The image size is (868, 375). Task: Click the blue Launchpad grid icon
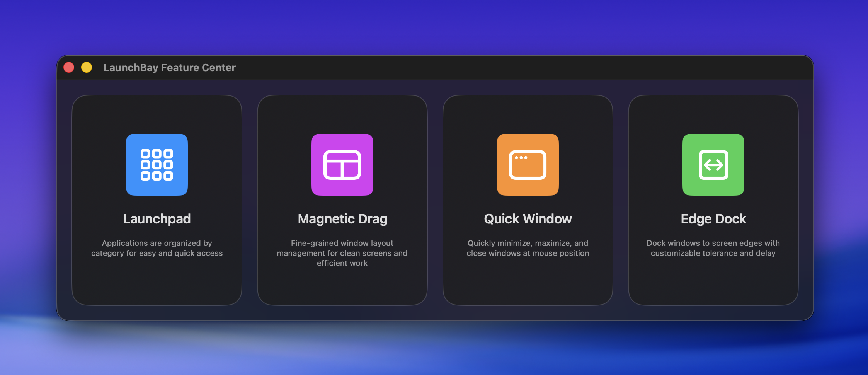tap(157, 165)
